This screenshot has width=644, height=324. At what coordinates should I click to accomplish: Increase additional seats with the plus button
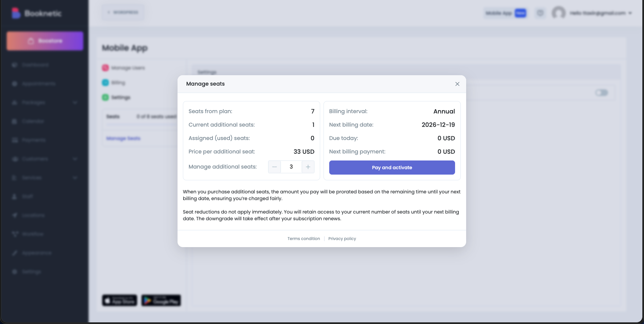[308, 167]
